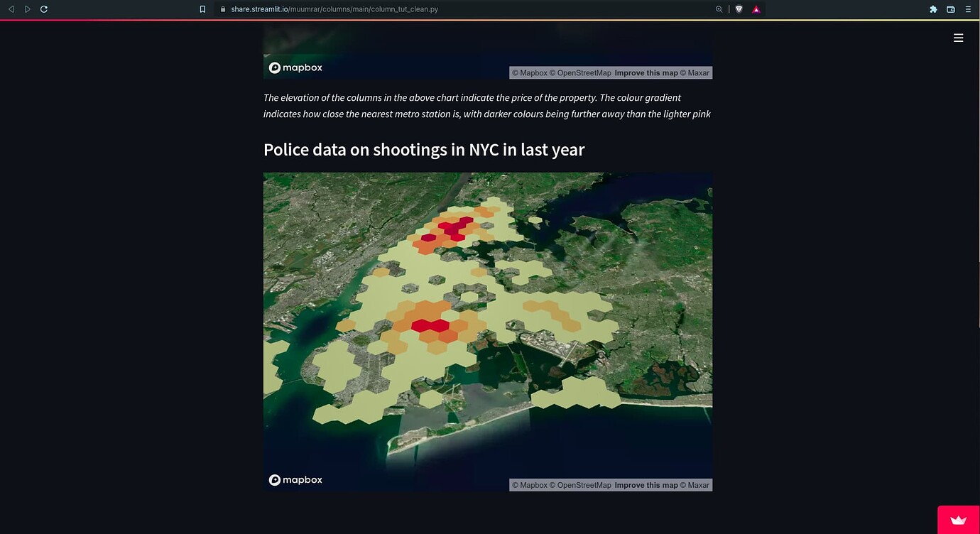This screenshot has width=980, height=534.
Task: Reload the Streamlit page
Action: click(44, 9)
